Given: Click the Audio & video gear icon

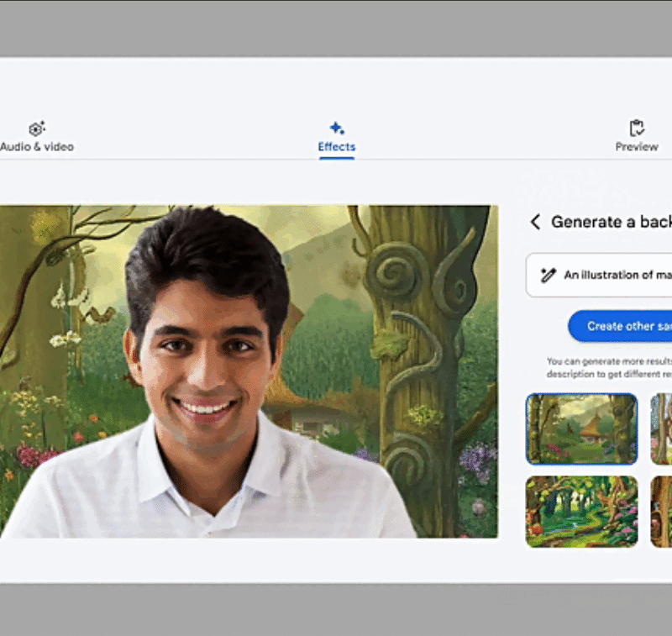Looking at the screenshot, I should click(36, 129).
